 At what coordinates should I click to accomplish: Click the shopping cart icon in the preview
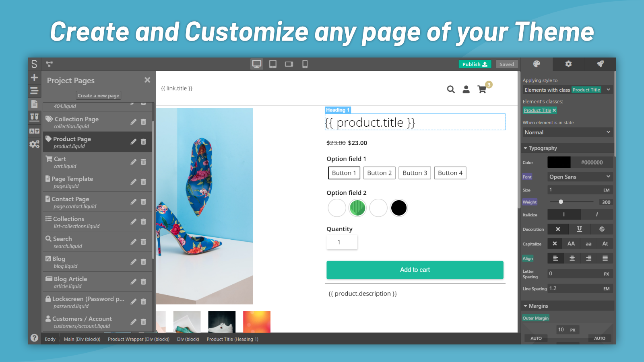(482, 89)
